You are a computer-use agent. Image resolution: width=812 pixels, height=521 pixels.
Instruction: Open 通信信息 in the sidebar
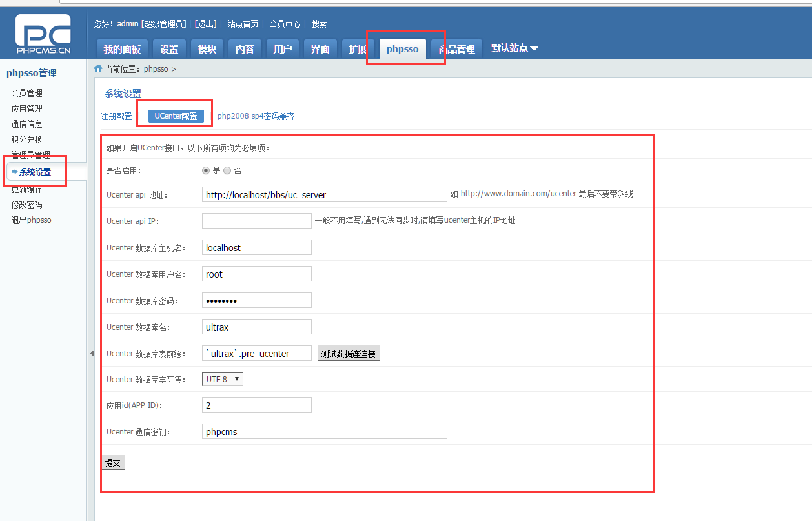26,124
